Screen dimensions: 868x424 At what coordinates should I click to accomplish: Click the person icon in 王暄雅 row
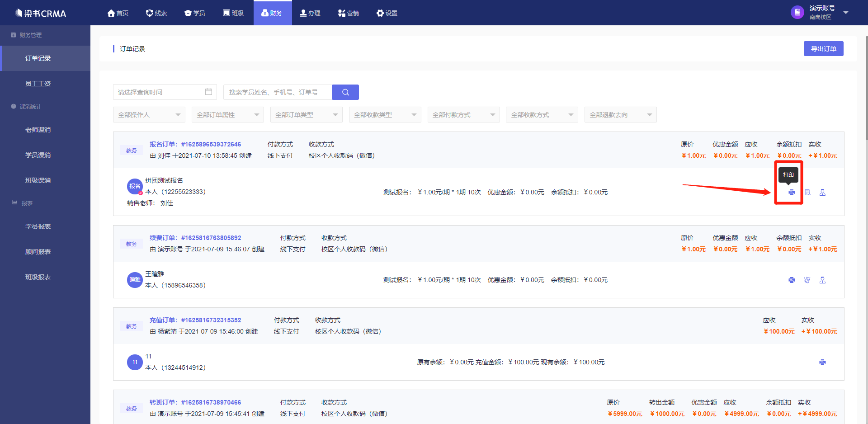coord(822,280)
